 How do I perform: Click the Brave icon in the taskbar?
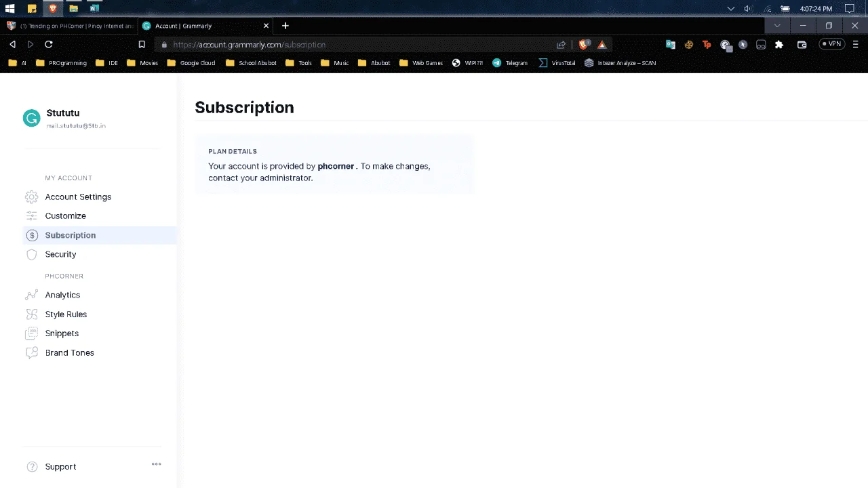pos(53,8)
